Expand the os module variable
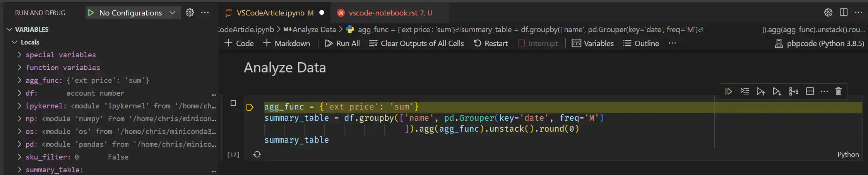Screen dimensions: 868x175 click(x=19, y=132)
